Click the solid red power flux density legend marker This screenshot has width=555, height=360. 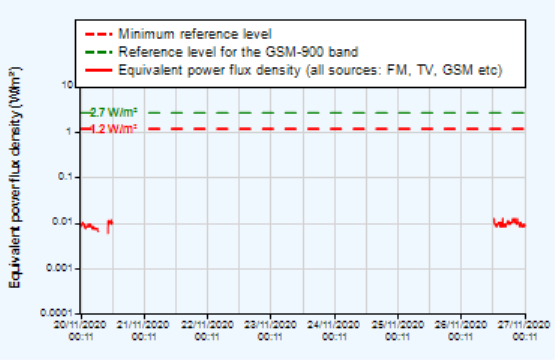(x=99, y=70)
